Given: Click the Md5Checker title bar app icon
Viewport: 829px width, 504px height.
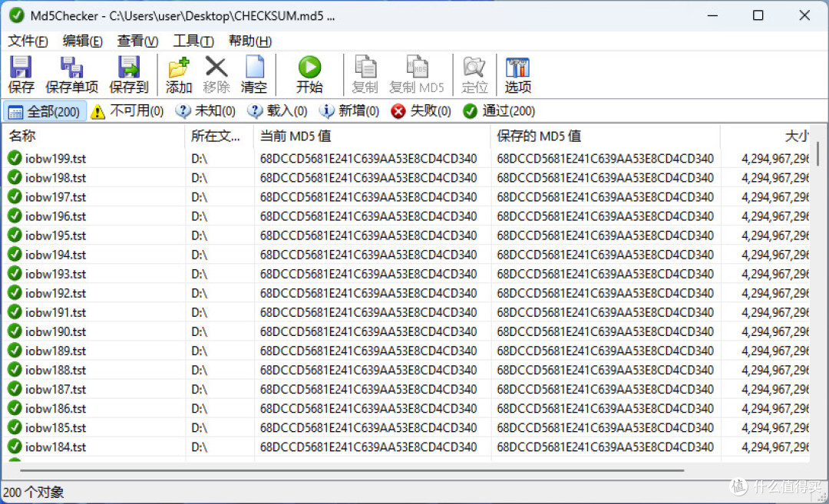Looking at the screenshot, I should pyautogui.click(x=16, y=15).
